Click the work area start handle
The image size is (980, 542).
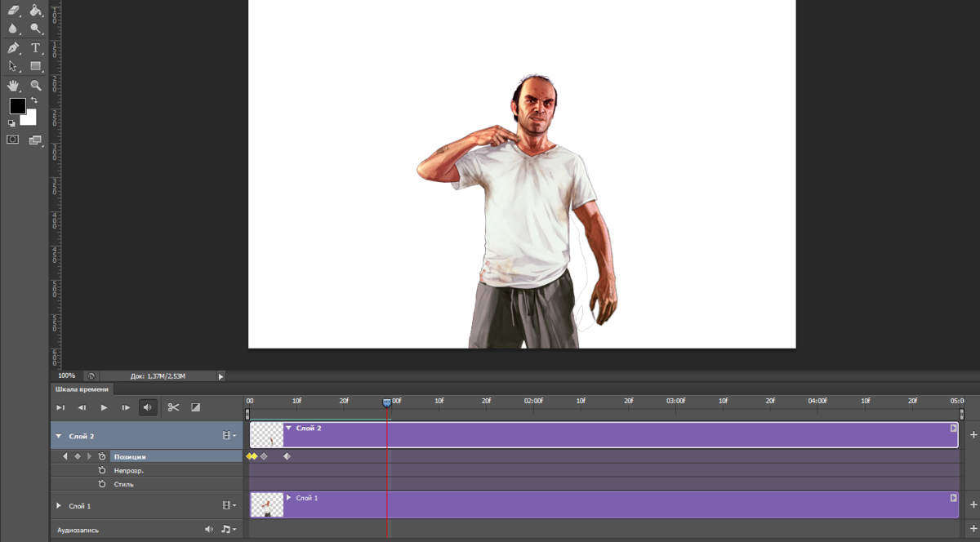coord(247,414)
